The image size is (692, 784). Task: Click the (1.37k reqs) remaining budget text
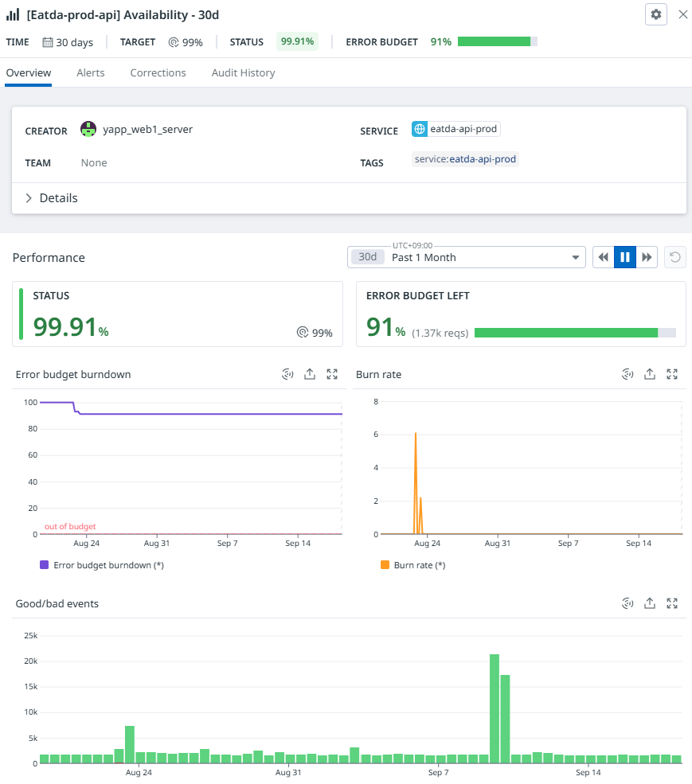point(440,333)
